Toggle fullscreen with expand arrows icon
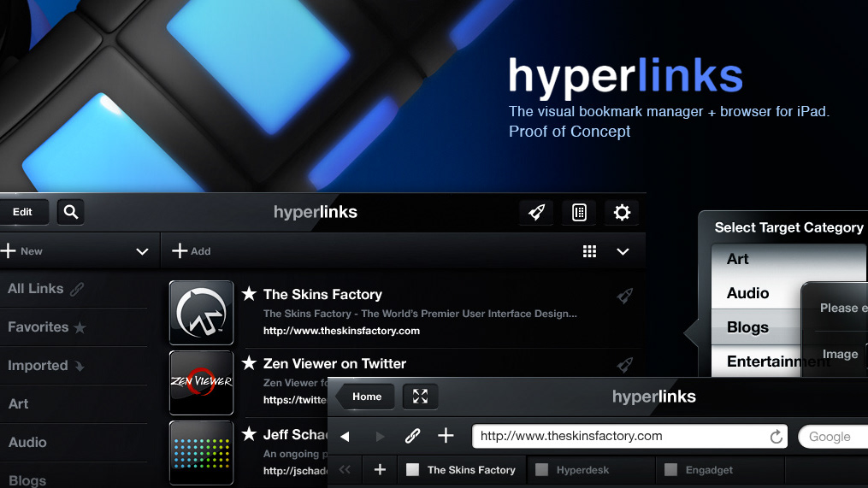This screenshot has width=868, height=488. pyautogui.click(x=420, y=397)
